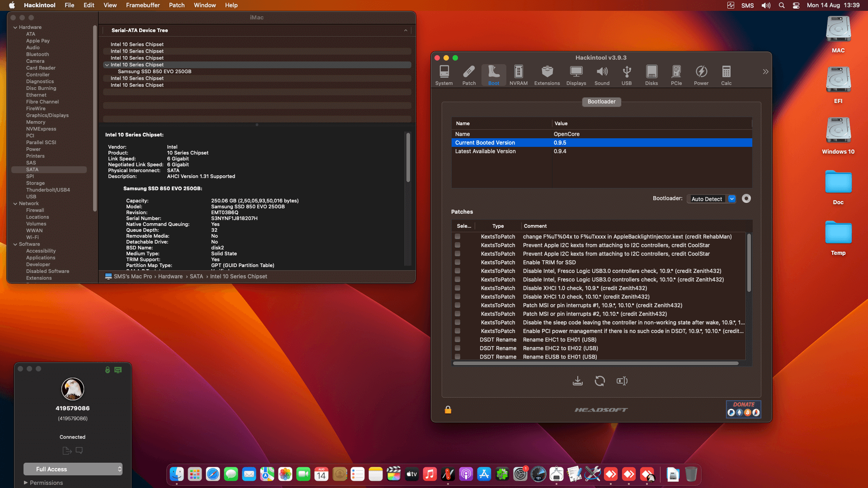868x488 pixels.
Task: Expand the Permissions disclosure triangle
Action: (x=26, y=483)
